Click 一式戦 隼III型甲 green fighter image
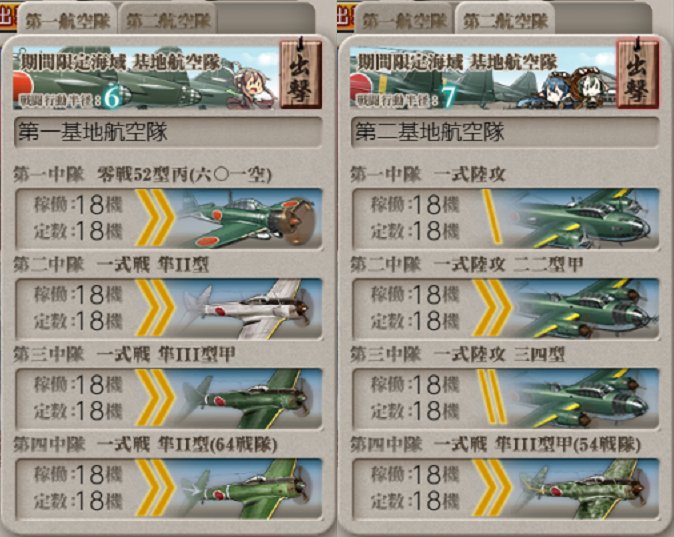Screen dimensions: 674x537 (x=249, y=399)
